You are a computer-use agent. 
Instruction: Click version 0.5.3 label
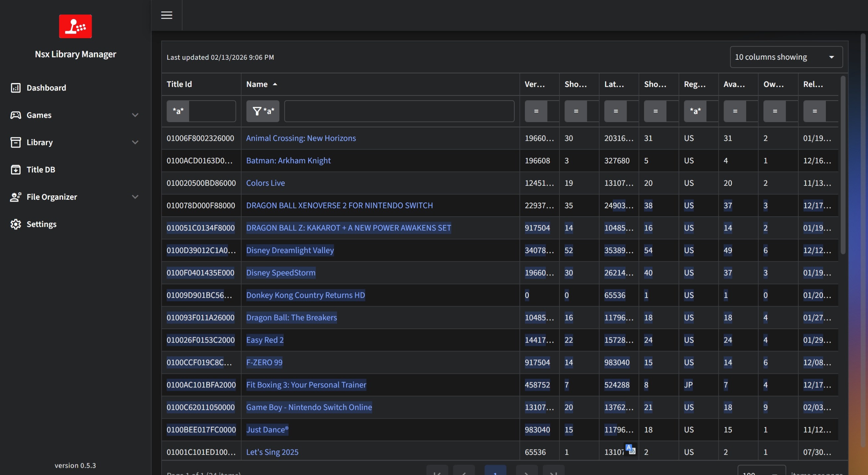pyautogui.click(x=75, y=465)
